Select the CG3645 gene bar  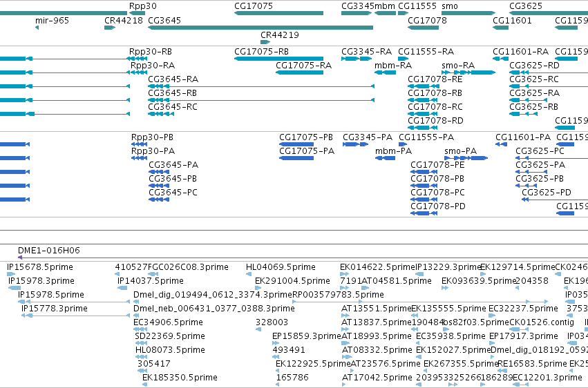click(x=260, y=28)
